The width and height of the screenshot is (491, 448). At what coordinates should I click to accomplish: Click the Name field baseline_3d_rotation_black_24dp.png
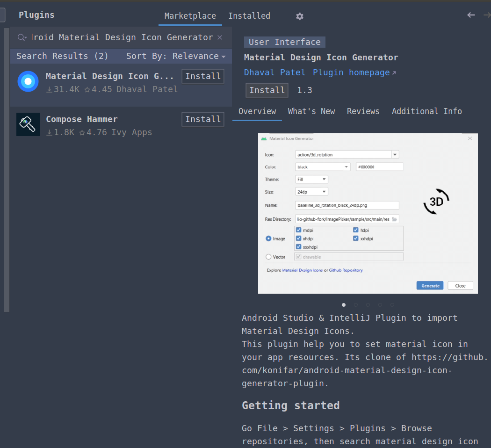[x=347, y=205]
